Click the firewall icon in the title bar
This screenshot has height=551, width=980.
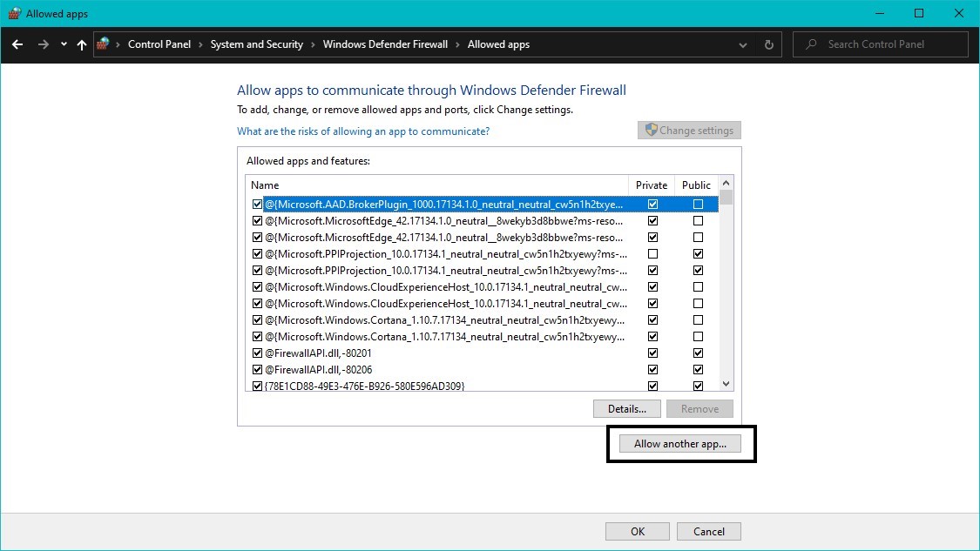(x=15, y=13)
